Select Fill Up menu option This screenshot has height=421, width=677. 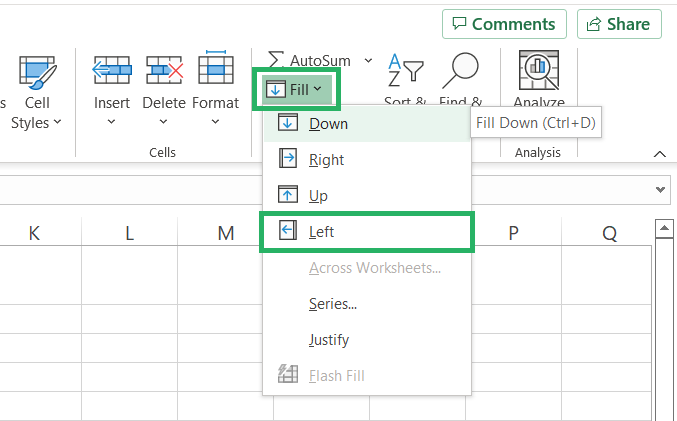pyautogui.click(x=318, y=196)
